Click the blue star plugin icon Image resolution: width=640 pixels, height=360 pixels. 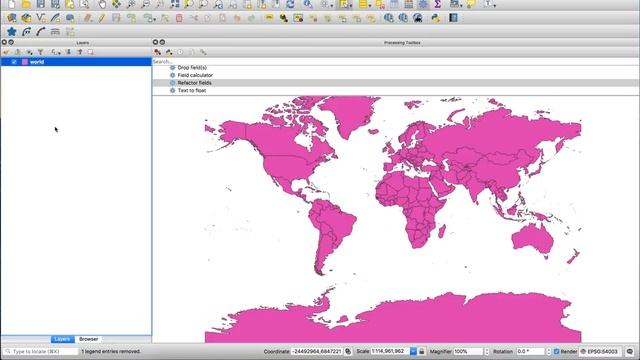[x=11, y=31]
